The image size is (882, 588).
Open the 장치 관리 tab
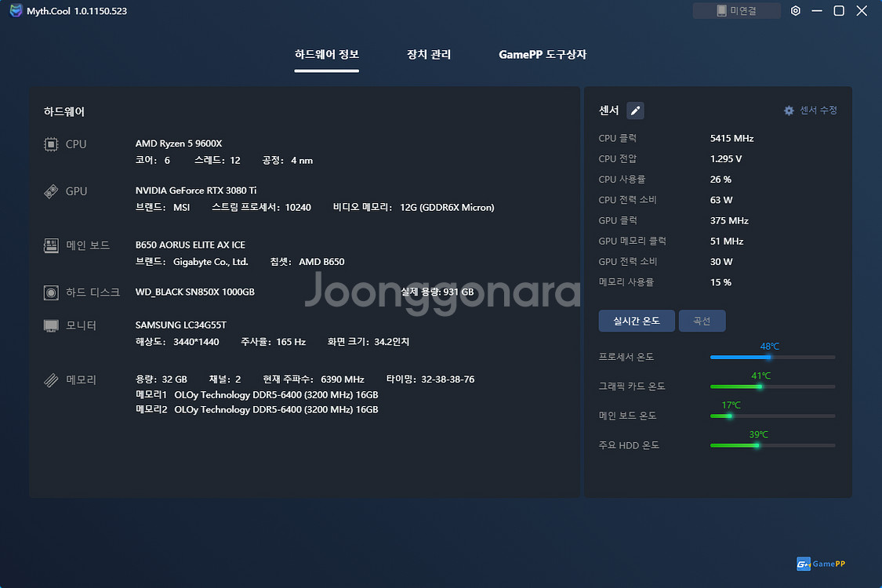(x=429, y=55)
